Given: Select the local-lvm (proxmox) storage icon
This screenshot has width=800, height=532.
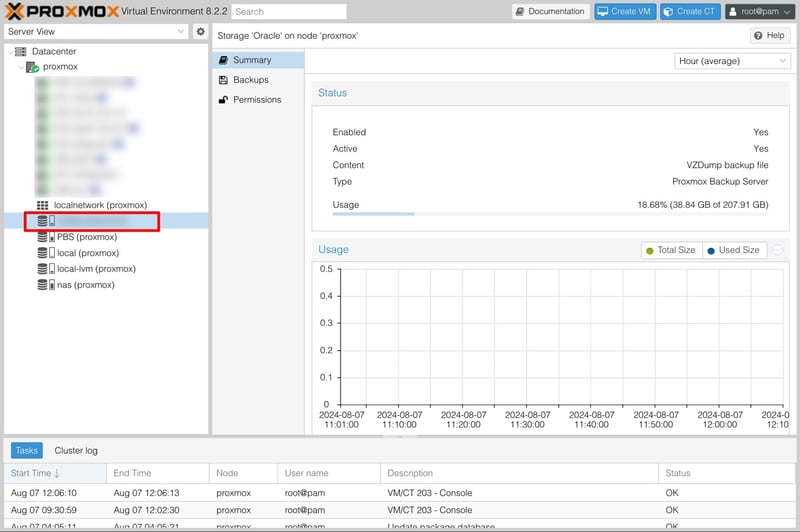Looking at the screenshot, I should pos(46,269).
